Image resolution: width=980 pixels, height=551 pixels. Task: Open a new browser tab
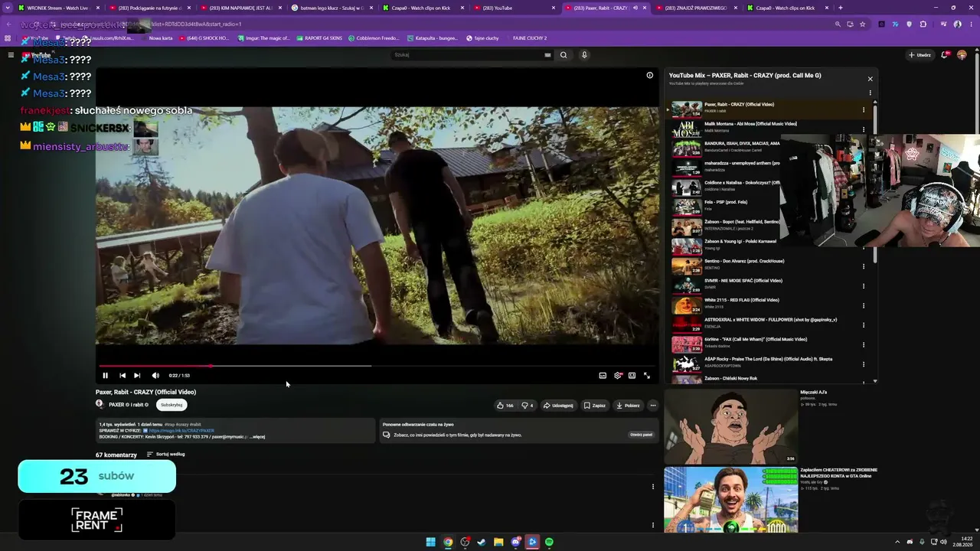click(841, 8)
